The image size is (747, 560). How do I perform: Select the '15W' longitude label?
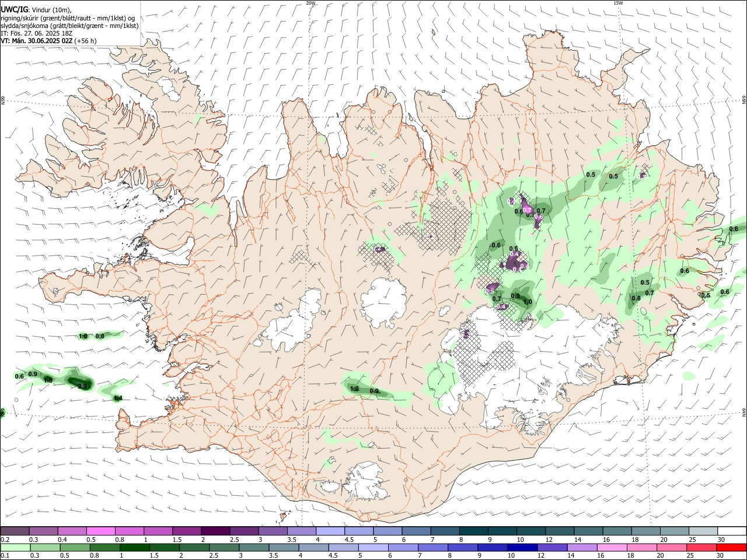pyautogui.click(x=618, y=3)
